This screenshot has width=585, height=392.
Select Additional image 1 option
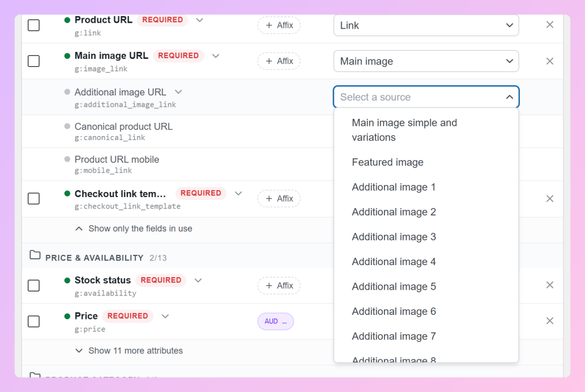[426, 187]
